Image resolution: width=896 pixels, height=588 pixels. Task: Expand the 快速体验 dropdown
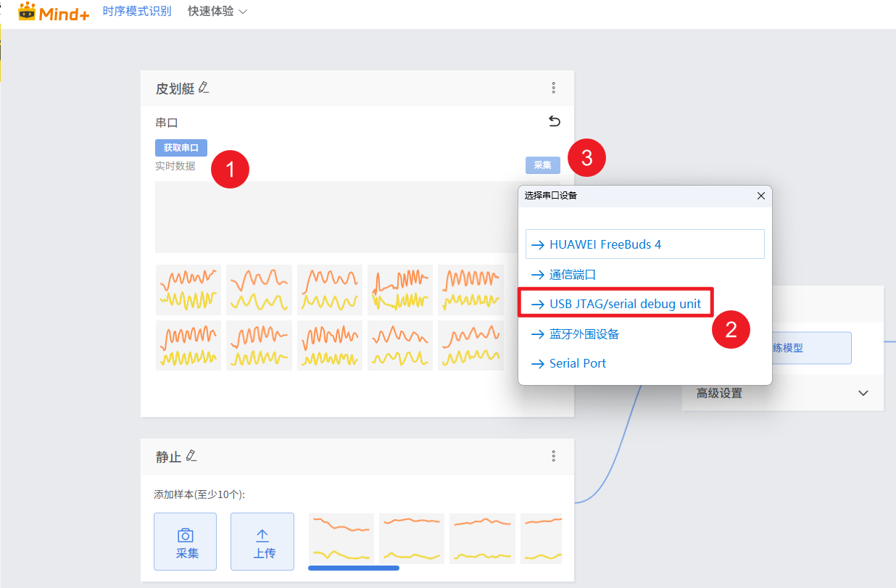click(x=217, y=12)
